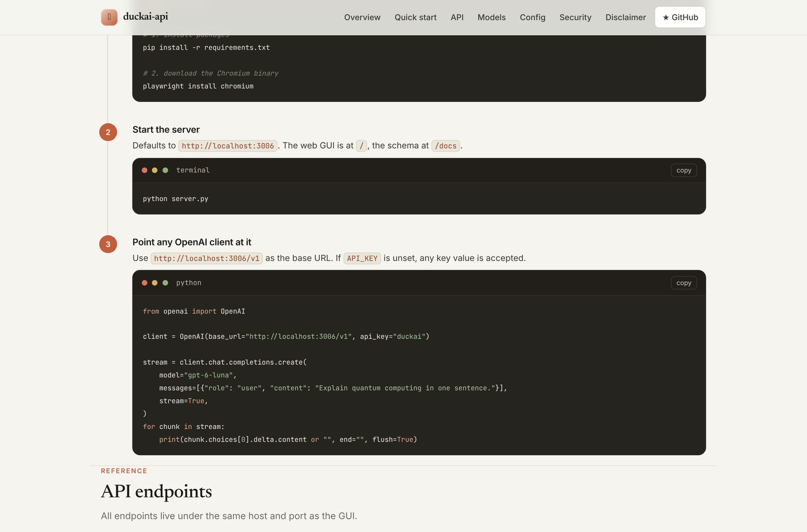Viewport: 807px width, 532px height.
Task: Click the 'API endpoints' section heading
Action: coord(156,491)
